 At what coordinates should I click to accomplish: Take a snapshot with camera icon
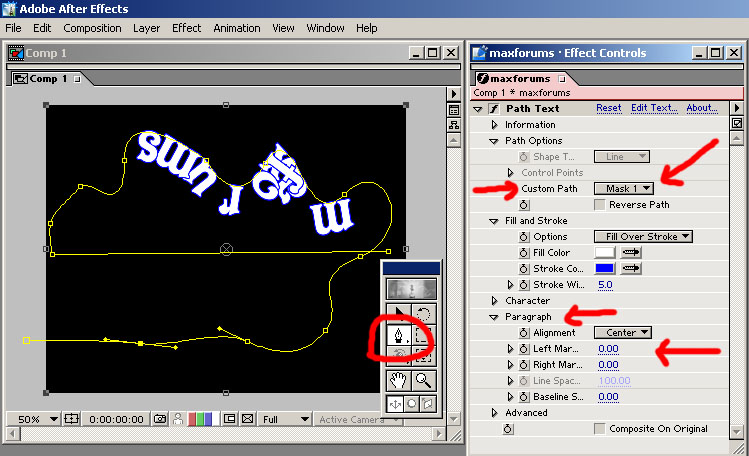pos(160,419)
